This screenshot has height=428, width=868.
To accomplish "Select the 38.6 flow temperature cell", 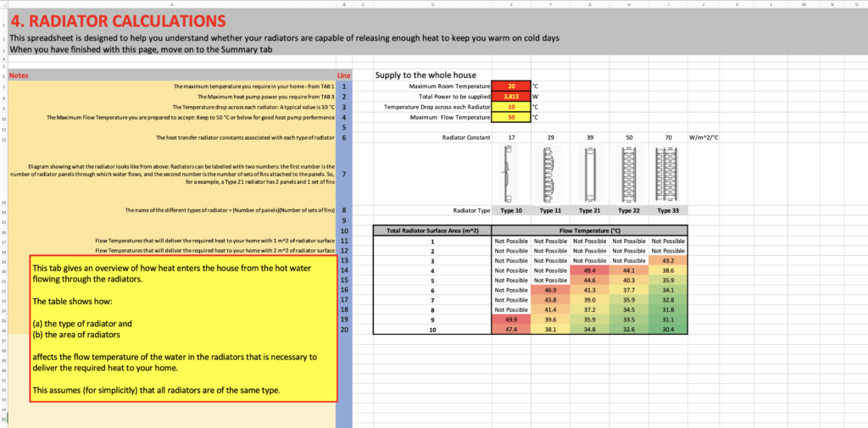I will click(x=668, y=270).
